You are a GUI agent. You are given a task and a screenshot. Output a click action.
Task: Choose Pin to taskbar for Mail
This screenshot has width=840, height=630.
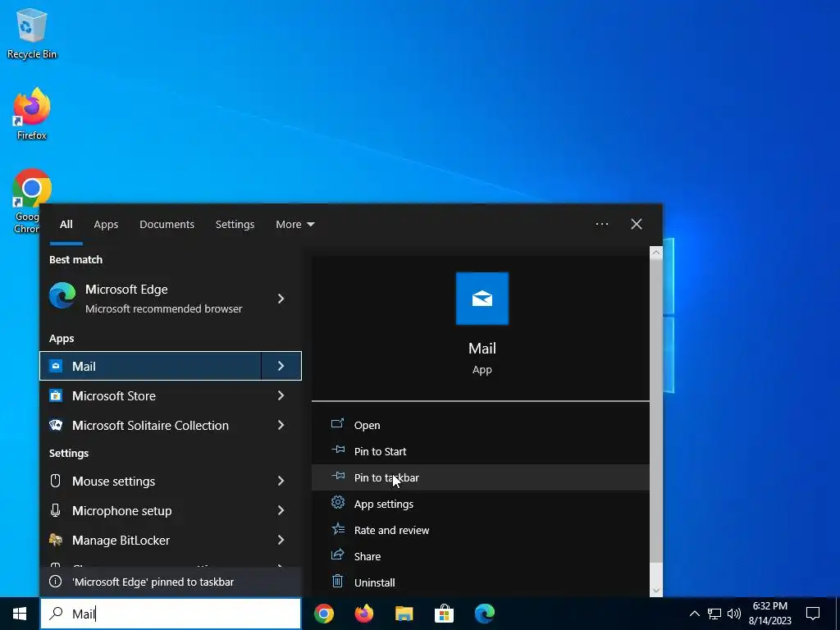480,477
